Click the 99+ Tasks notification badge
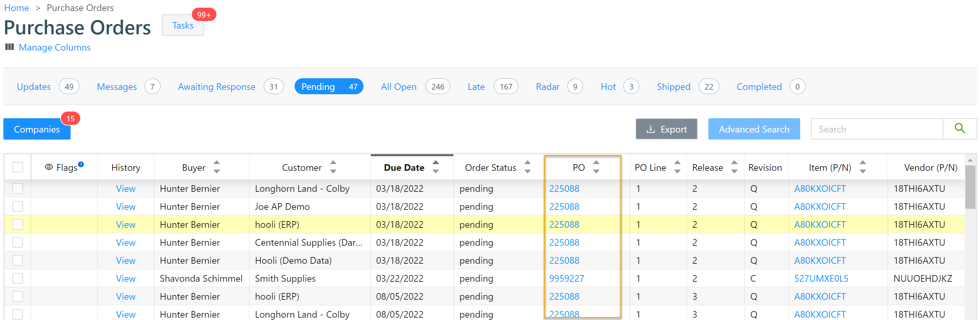Viewport: 980px width, 320px height. pos(204,14)
